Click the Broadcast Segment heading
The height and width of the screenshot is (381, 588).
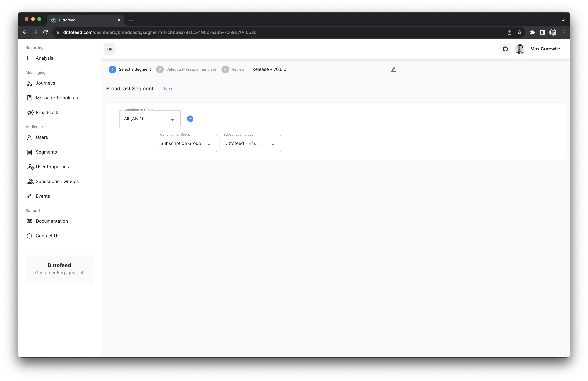(x=130, y=89)
